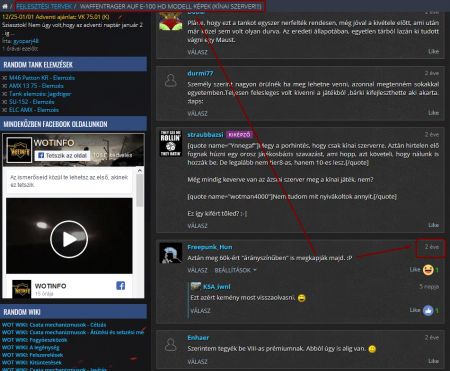This screenshot has width=450, height=371.
Task: Like straubbazsi's comment
Action: pyautogui.click(x=433, y=225)
